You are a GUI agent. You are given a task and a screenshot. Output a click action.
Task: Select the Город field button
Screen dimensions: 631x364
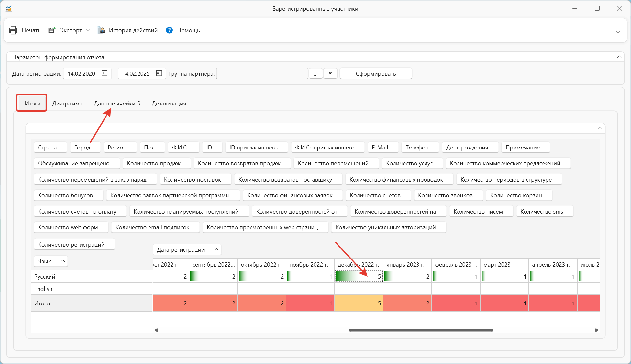pos(85,147)
